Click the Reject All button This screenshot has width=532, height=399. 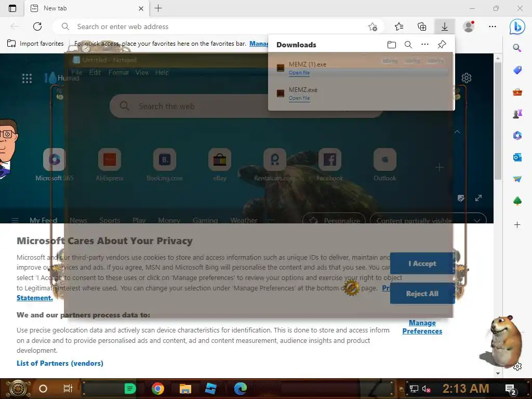point(422,294)
